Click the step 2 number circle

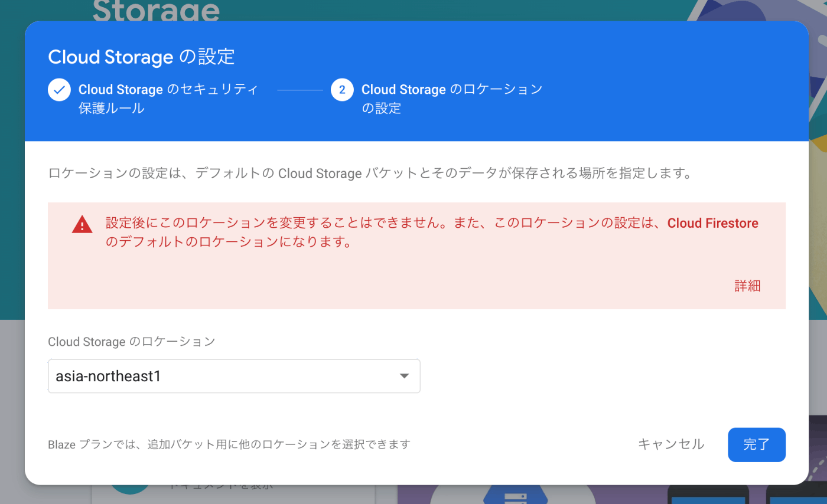(342, 90)
